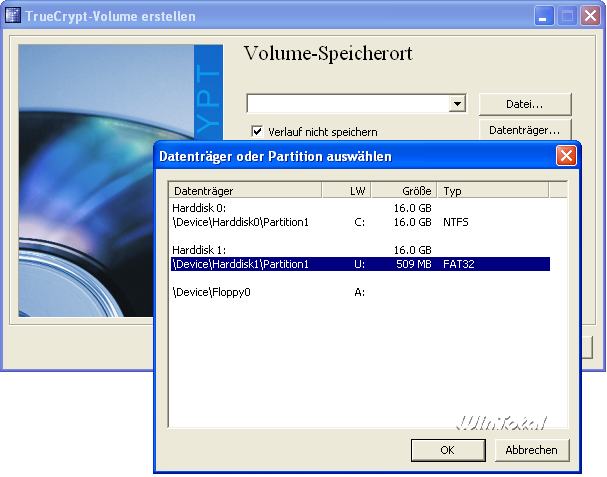The image size is (607, 477).
Task: Open the volume location dropdown arrow
Action: click(457, 103)
